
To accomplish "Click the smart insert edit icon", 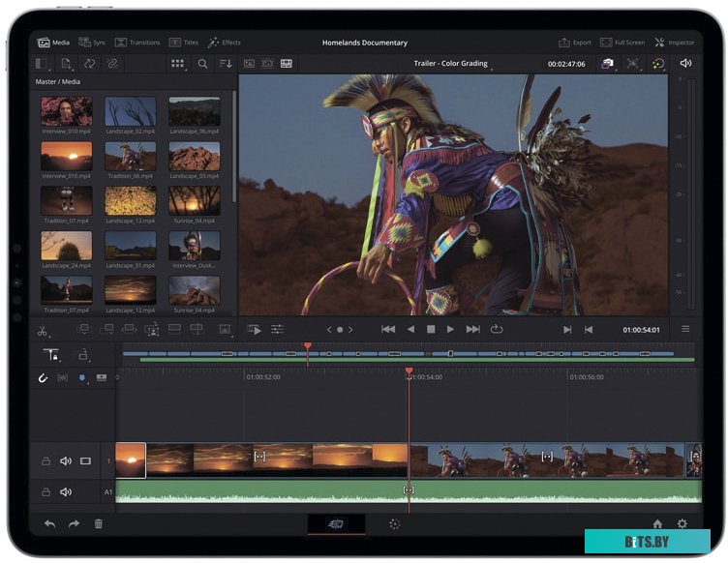I will (x=84, y=329).
